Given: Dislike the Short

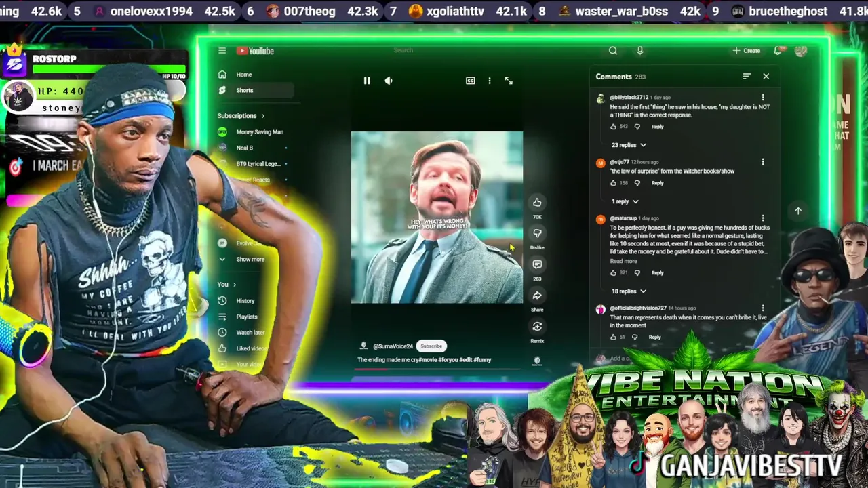Looking at the screenshot, I should point(537,233).
